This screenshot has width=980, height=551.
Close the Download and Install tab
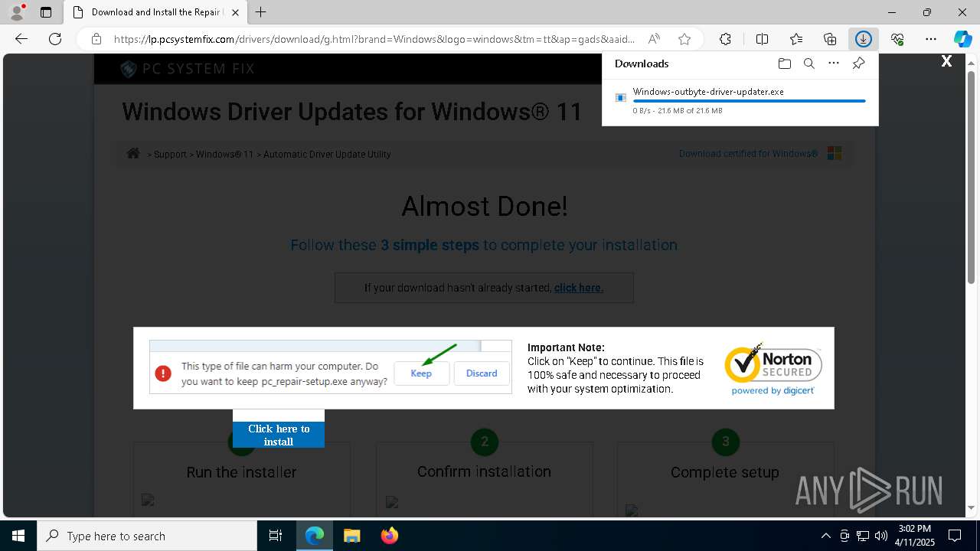pos(235,12)
